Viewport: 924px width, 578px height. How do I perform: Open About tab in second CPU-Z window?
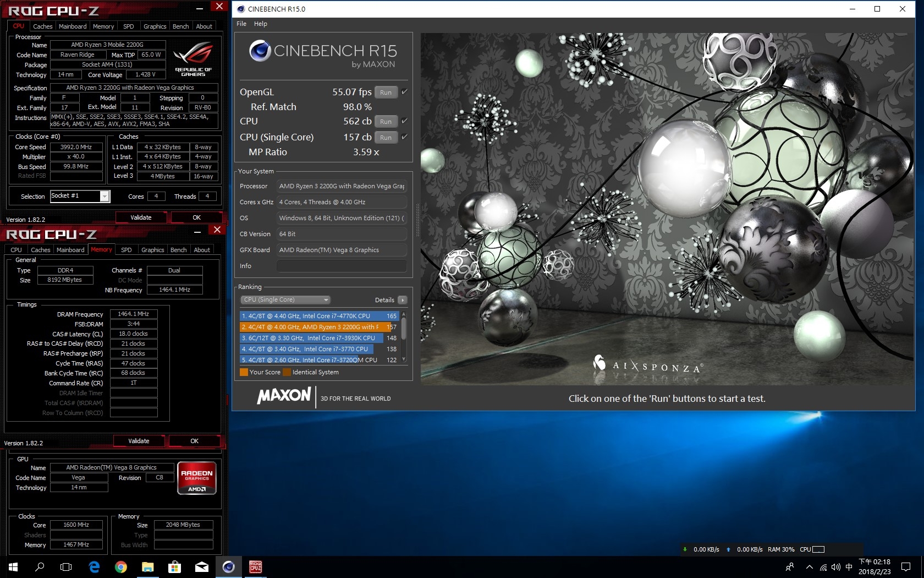click(202, 250)
